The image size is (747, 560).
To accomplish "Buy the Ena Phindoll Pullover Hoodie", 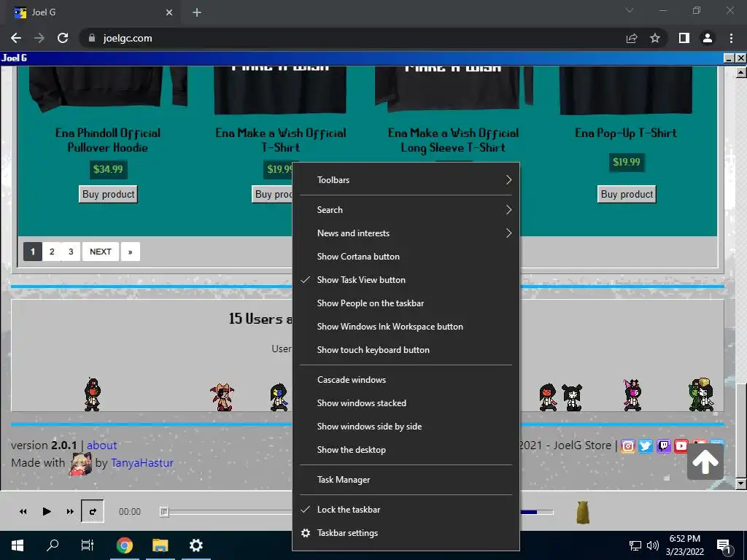I will 108,194.
